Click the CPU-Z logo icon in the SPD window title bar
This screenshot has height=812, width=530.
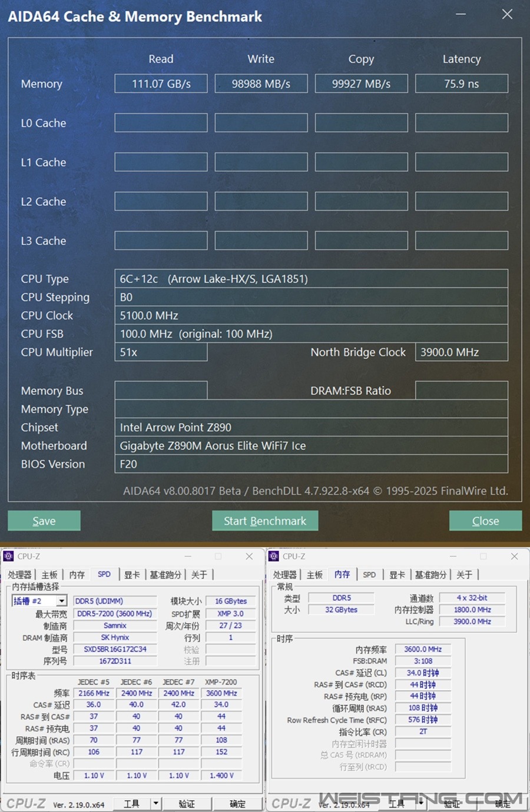(8, 556)
